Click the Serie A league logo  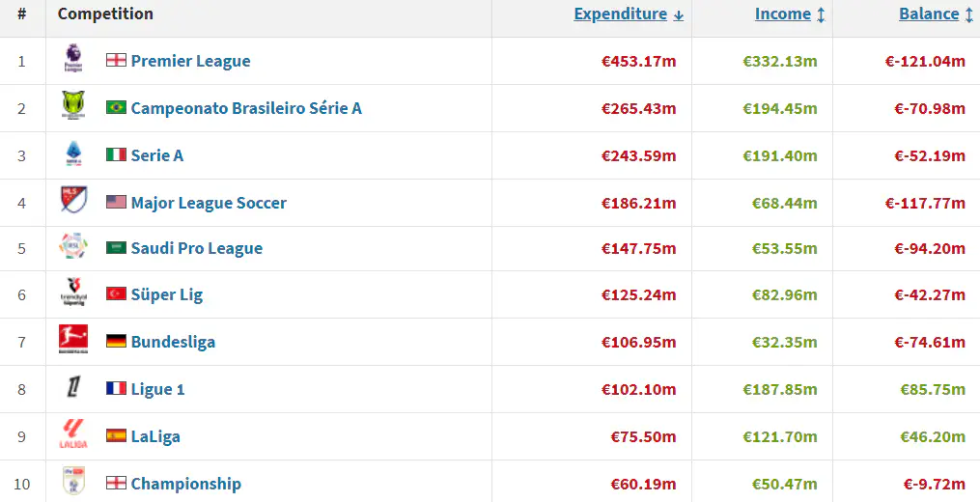click(x=72, y=154)
